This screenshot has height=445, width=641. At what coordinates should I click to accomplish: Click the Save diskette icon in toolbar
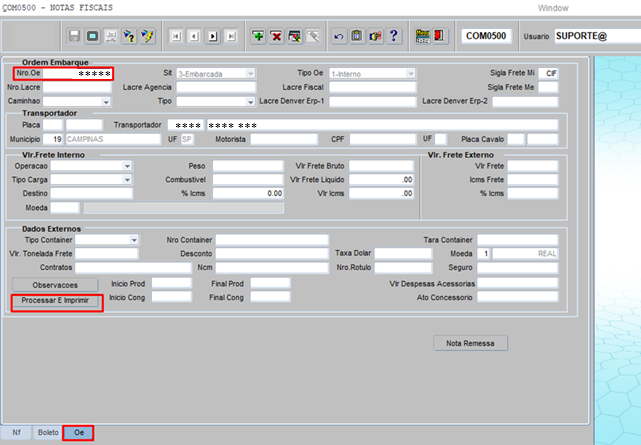coord(74,36)
